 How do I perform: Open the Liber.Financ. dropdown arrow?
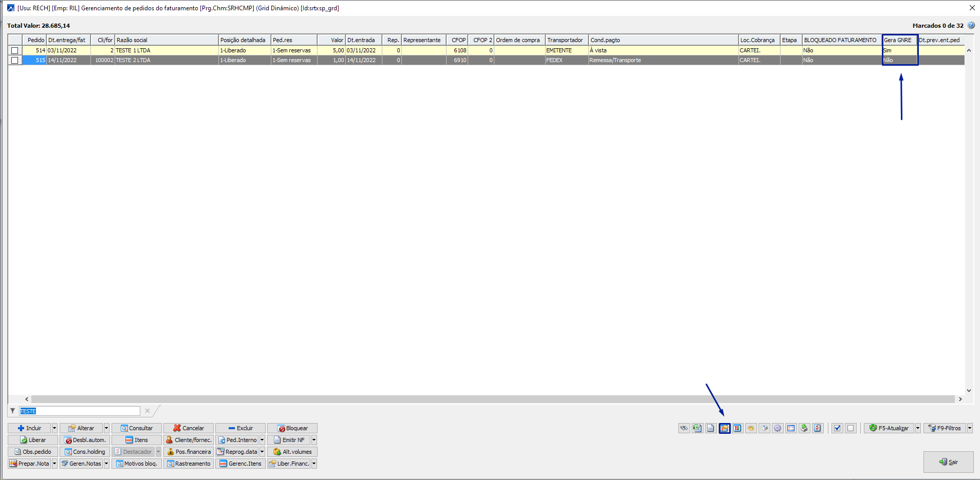(314, 464)
